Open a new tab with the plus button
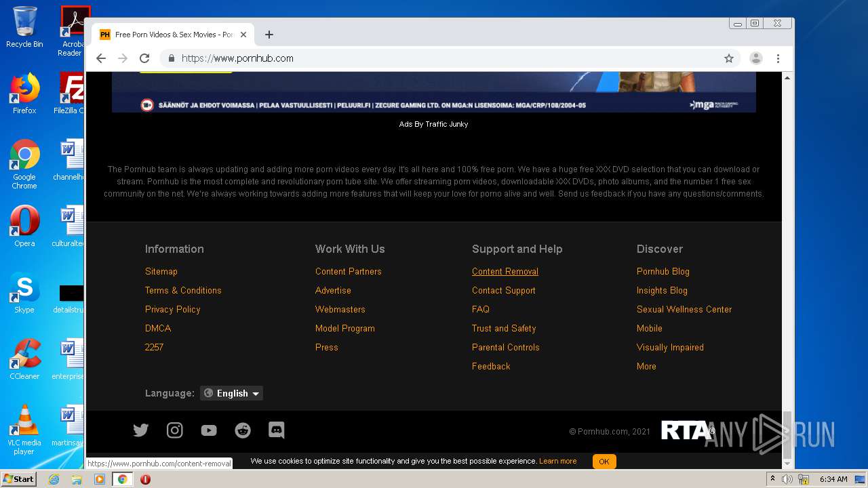Image resolution: width=868 pixels, height=488 pixels. pos(269,35)
